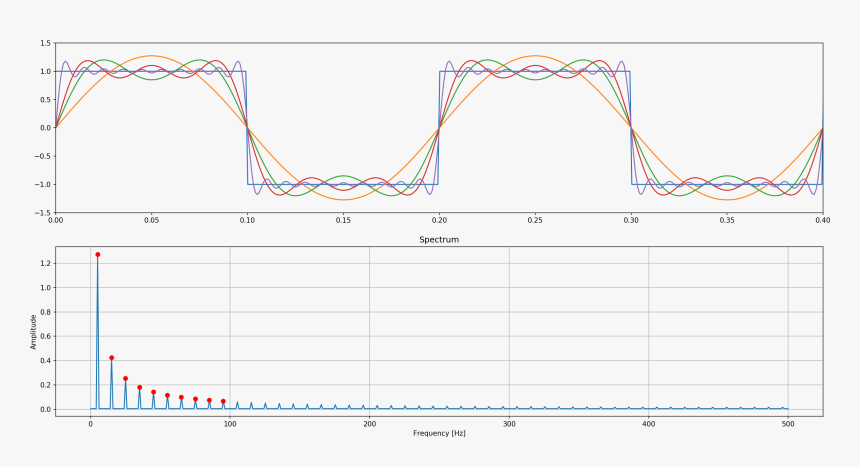Viewport: 860px width, 467px height.
Task: Click the last red marker near 95 Hz
Action: tap(223, 402)
